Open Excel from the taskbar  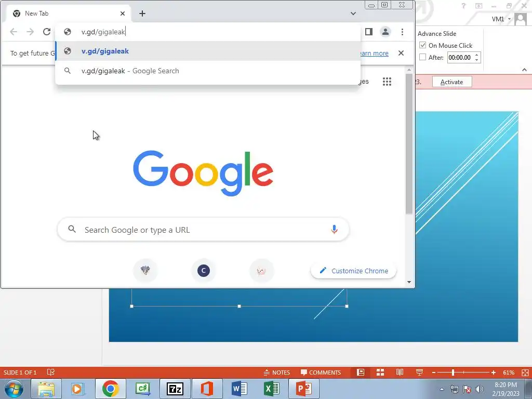[271, 389]
